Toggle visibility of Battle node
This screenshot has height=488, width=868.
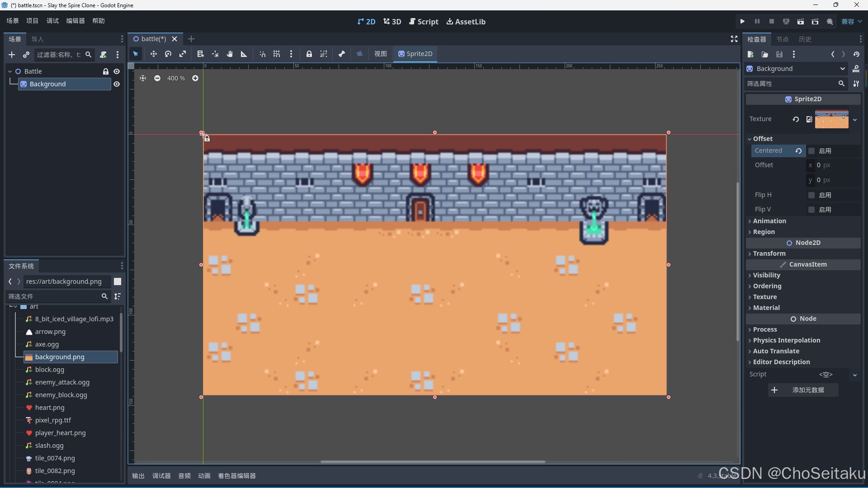pyautogui.click(x=117, y=71)
